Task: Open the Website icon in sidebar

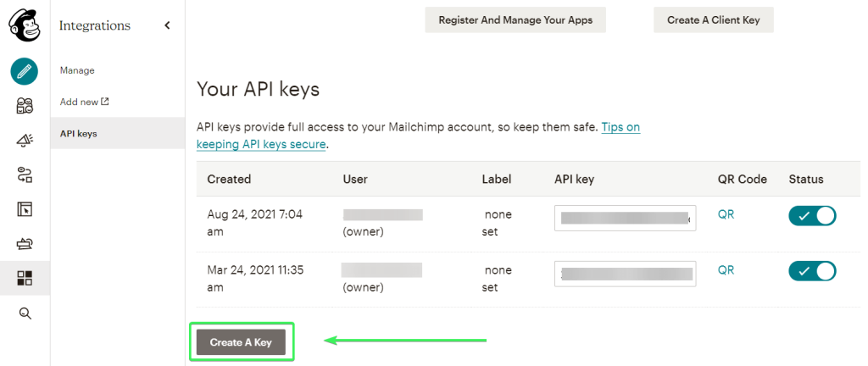Action: tap(25, 209)
